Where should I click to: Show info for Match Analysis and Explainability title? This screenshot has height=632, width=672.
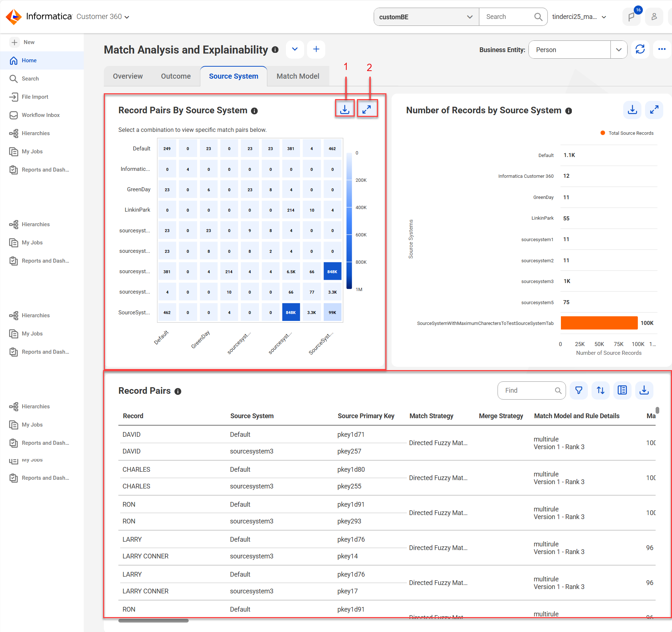[275, 50]
